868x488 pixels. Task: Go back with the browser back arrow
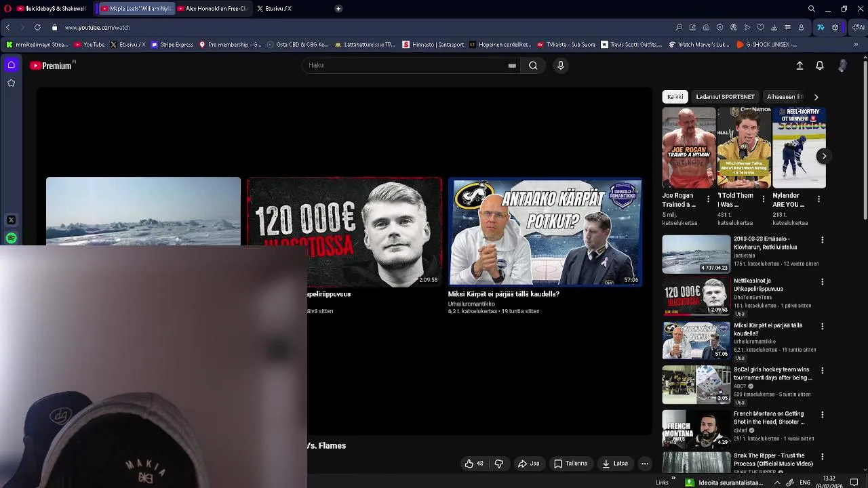7,27
